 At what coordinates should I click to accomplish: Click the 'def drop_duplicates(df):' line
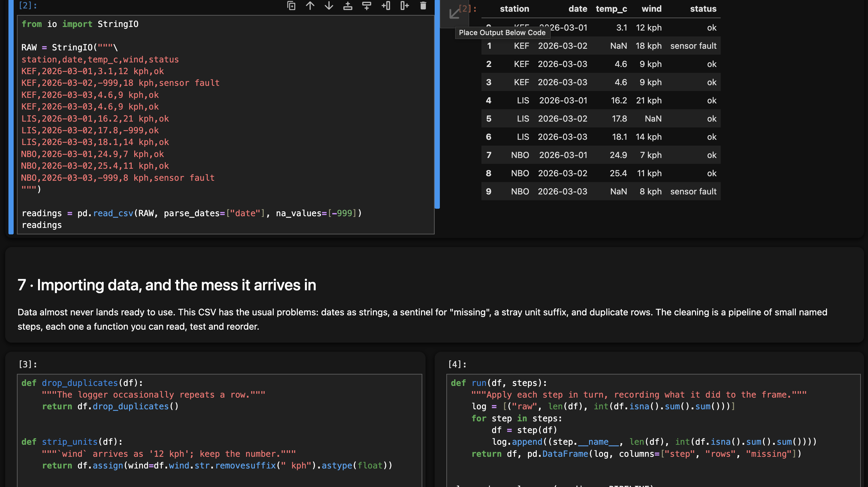(x=82, y=383)
